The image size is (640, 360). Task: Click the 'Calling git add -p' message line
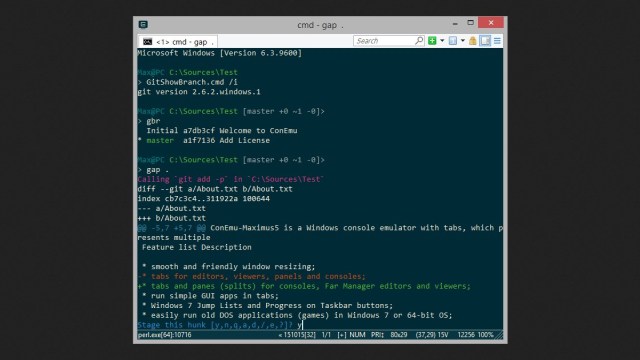point(231,179)
